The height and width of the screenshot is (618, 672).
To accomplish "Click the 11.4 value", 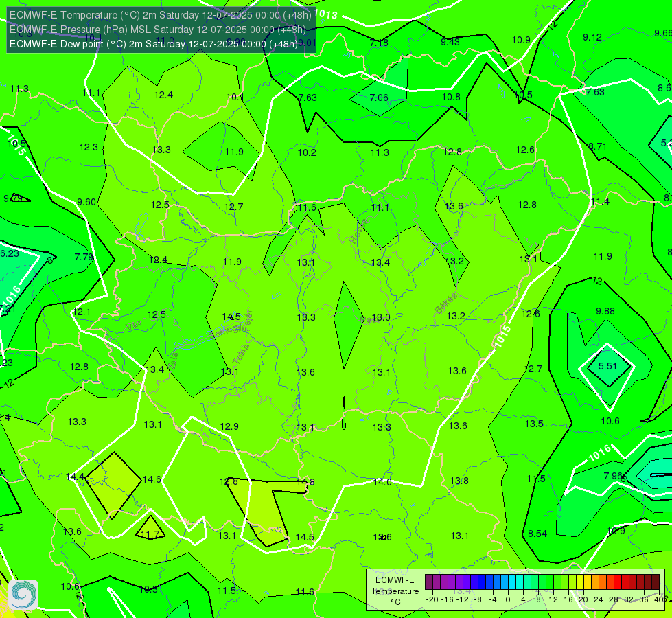I will pyautogui.click(x=600, y=202).
